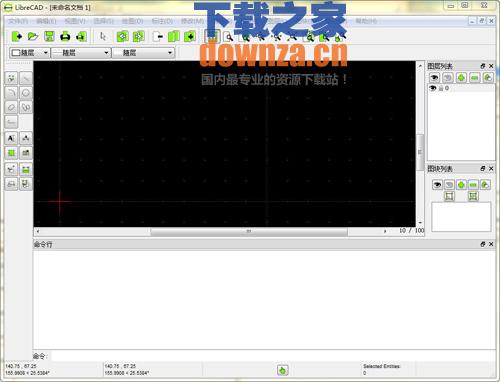Open print preview from the toolbar
This screenshot has width=500, height=382.
tap(81, 36)
